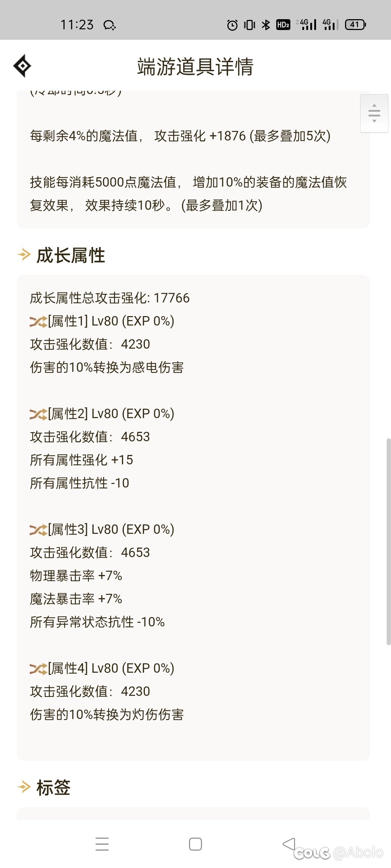Tap the arrow icon next to 标签
This screenshot has width=391, height=868.
pyautogui.click(x=24, y=787)
